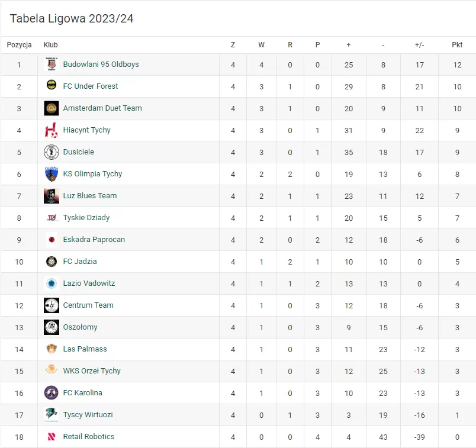Click the Centrum Team logo thumbnail
This screenshot has height=448, width=476.
pos(52,305)
